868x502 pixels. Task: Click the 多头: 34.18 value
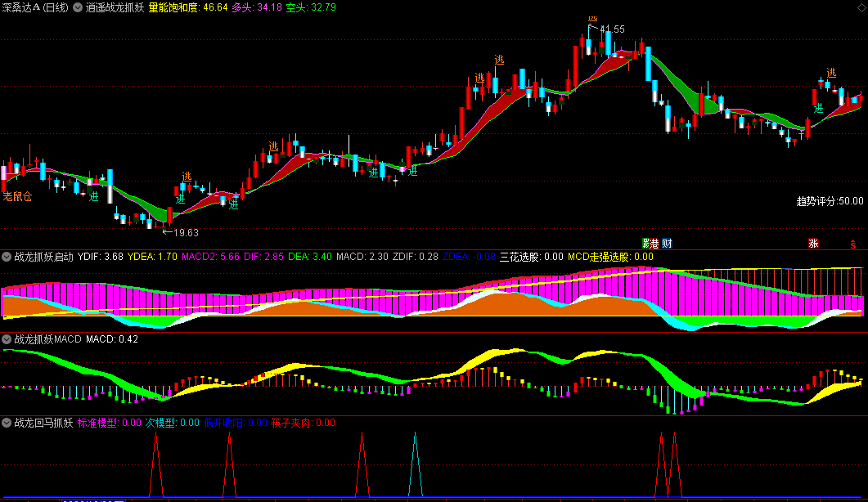[x=256, y=7]
